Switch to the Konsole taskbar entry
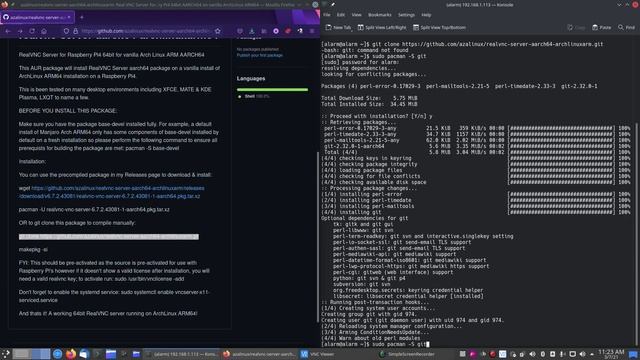This screenshot has width=640, height=360. pyautogui.click(x=182, y=354)
